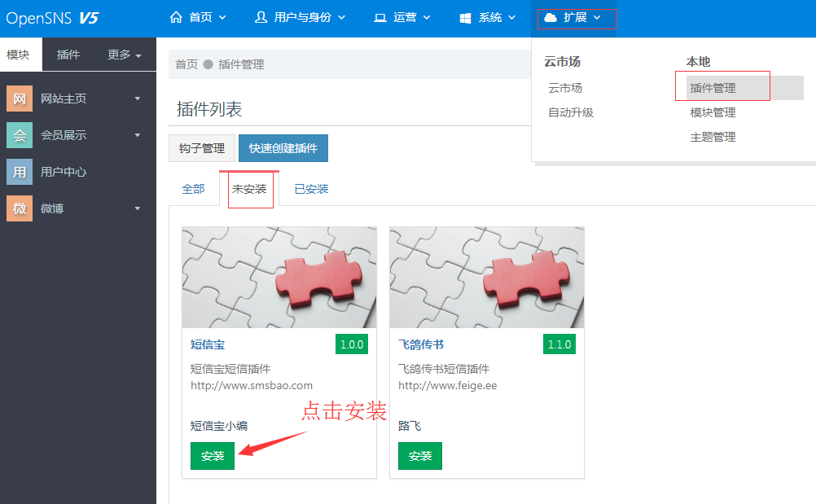Click the Windows-style icon beside 系统
Image resolution: width=816 pixels, height=504 pixels.
point(466,17)
